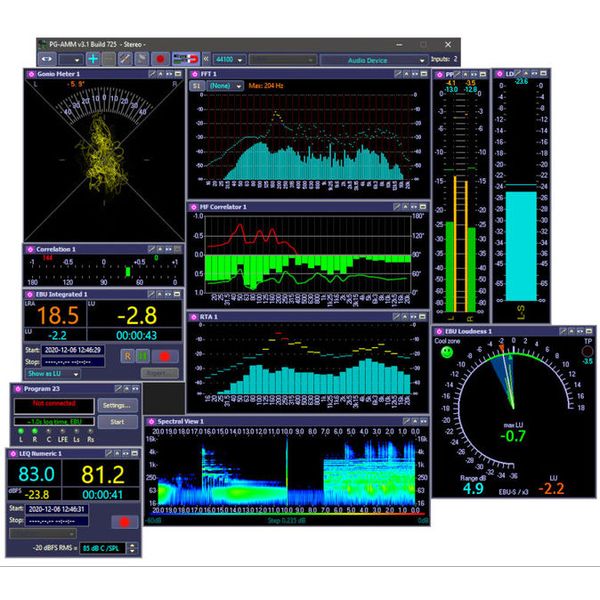Click the left-right arrows icon in MF Correlator 1 header

coord(414,207)
